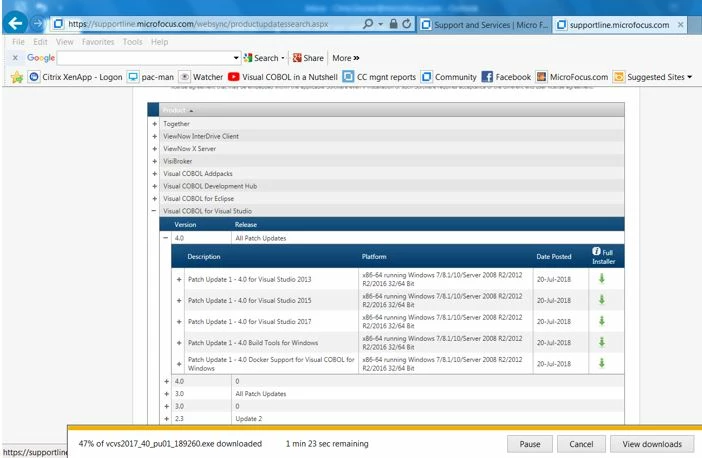This screenshot has width=702, height=458.
Task: Switch to Support and Services tab
Action: (x=485, y=25)
